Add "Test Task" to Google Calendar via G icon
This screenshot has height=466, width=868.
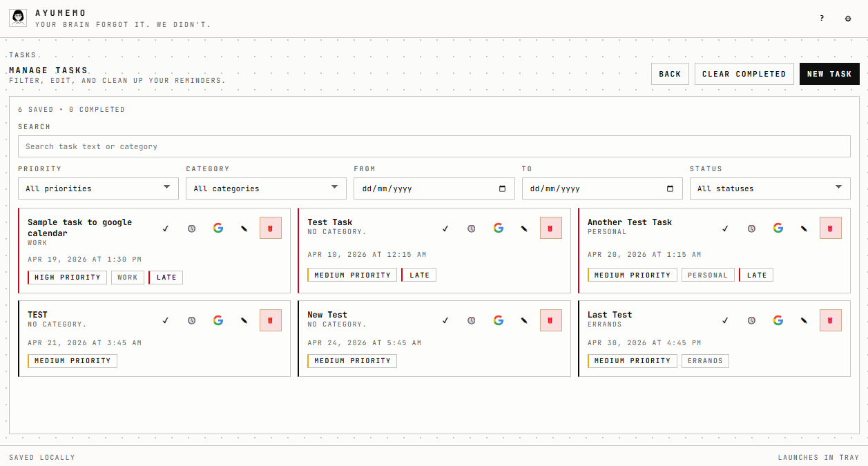click(x=498, y=228)
